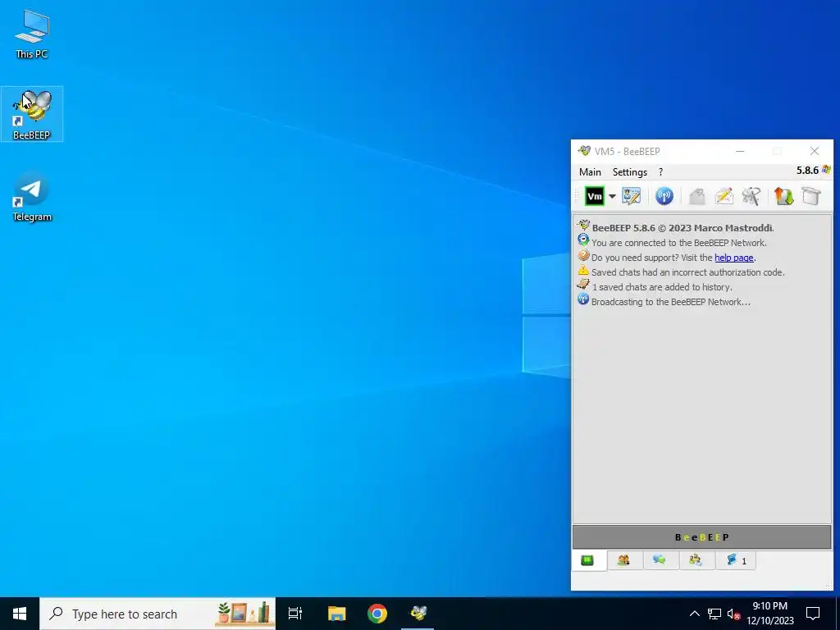
Task: Click 'Broadcasting to the BeeBEEP Network...' message
Action: tap(671, 302)
